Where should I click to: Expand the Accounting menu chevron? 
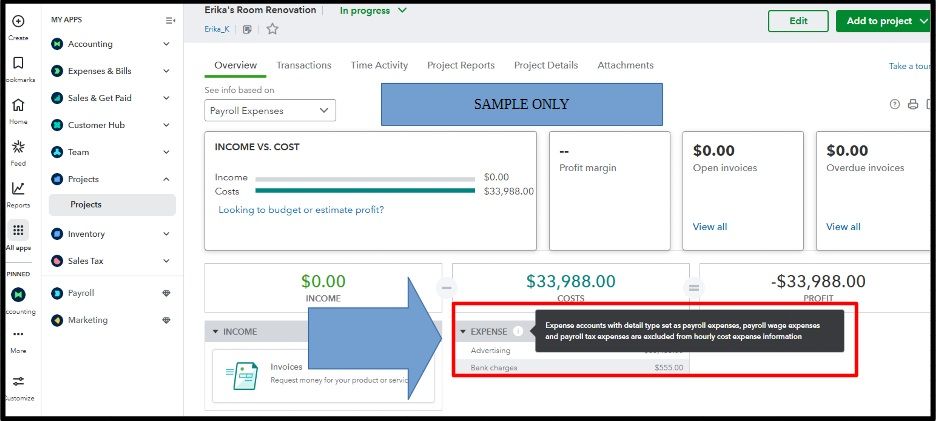(167, 44)
